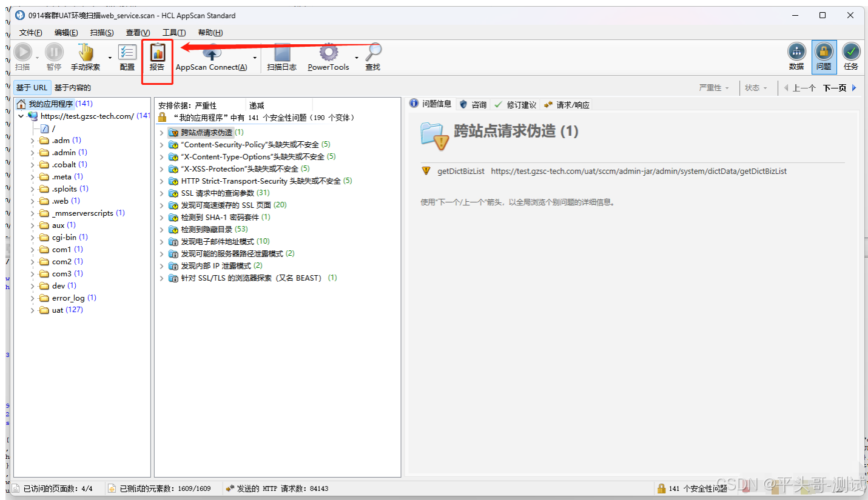
Task: Click the lock icon in the status bar
Action: [x=661, y=488]
